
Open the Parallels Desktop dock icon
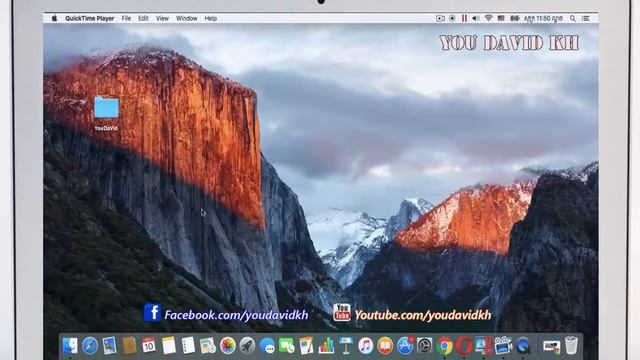[x=484, y=346]
